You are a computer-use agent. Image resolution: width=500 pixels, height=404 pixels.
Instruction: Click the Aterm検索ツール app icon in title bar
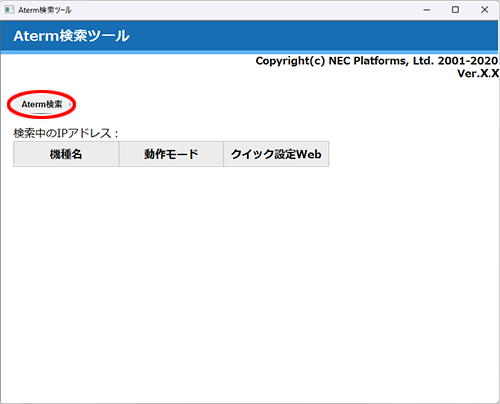[9, 10]
